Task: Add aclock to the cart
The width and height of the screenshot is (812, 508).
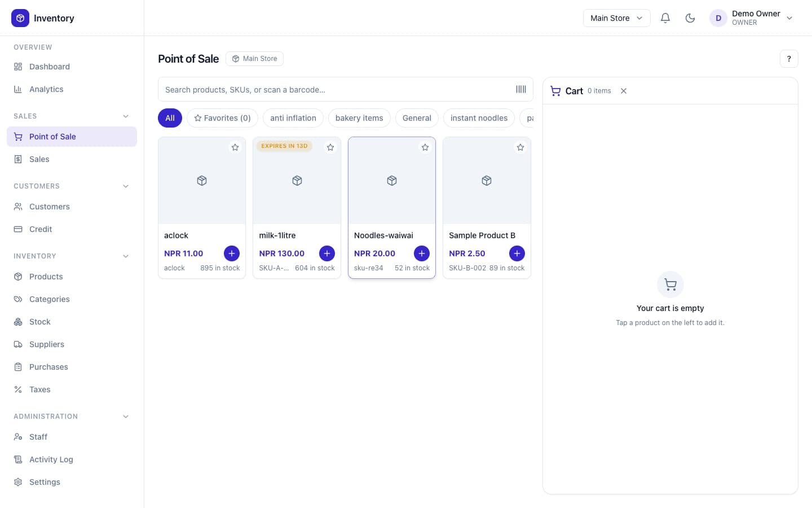Action: click(232, 253)
